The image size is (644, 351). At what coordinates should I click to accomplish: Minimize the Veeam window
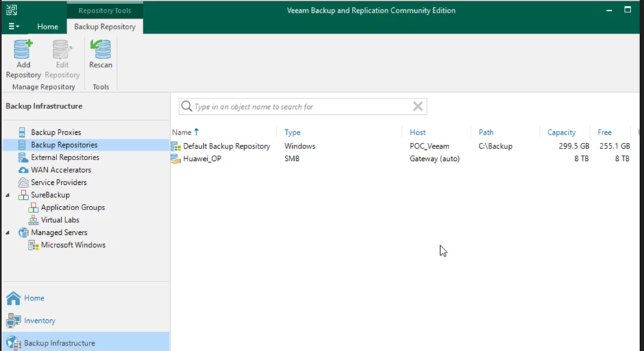pos(609,10)
